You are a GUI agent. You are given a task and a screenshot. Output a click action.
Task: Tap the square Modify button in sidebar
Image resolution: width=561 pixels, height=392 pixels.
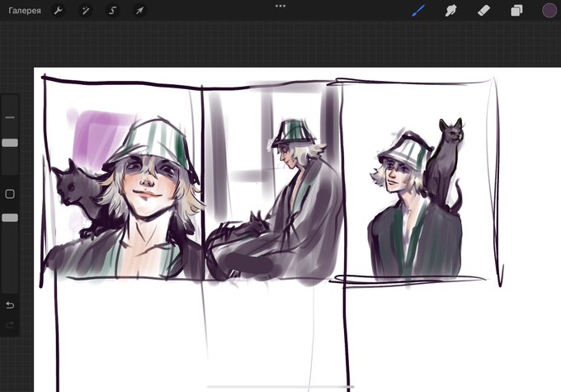tap(10, 194)
